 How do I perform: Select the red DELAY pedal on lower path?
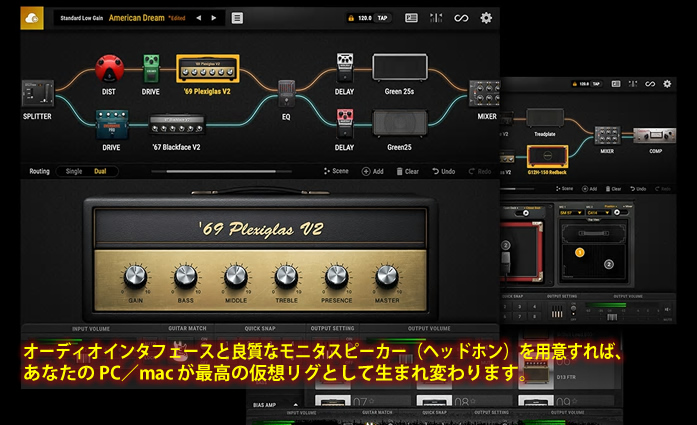point(345,123)
